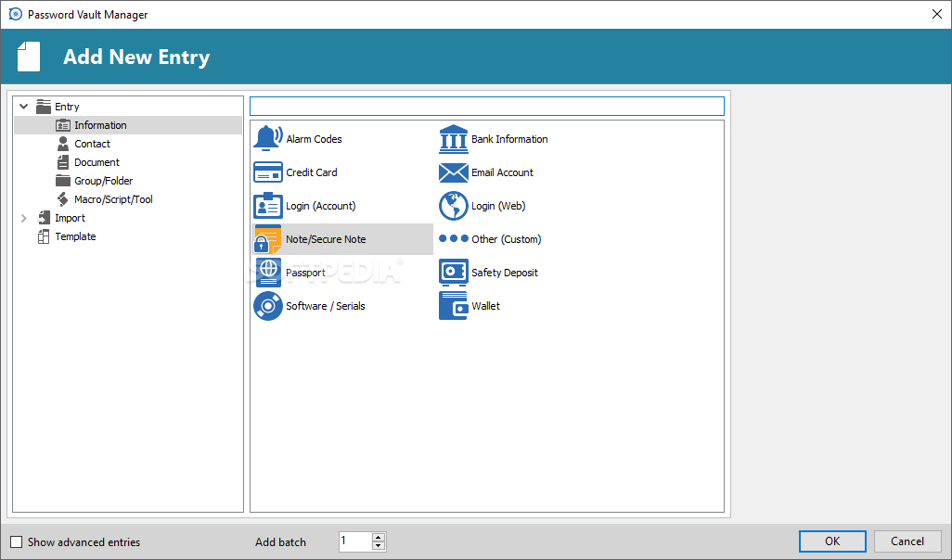The width and height of the screenshot is (952, 560).
Task: Select the Bank Information building icon
Action: [x=453, y=139]
